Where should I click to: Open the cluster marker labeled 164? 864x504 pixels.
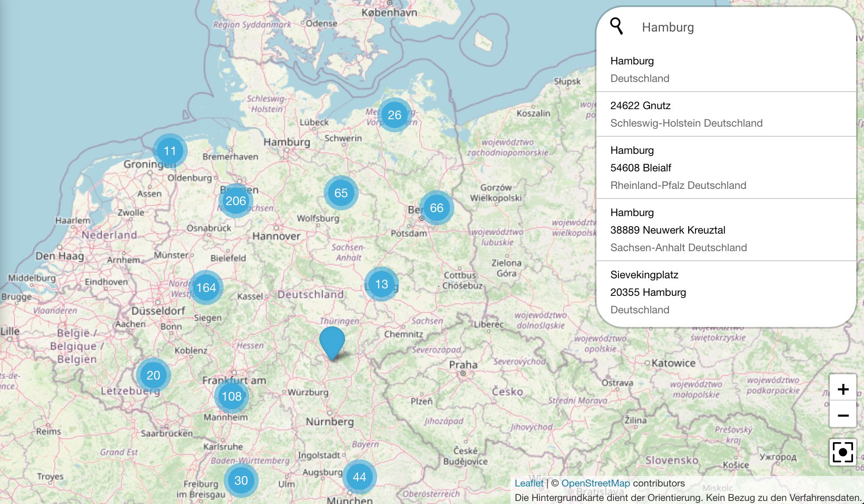point(206,287)
